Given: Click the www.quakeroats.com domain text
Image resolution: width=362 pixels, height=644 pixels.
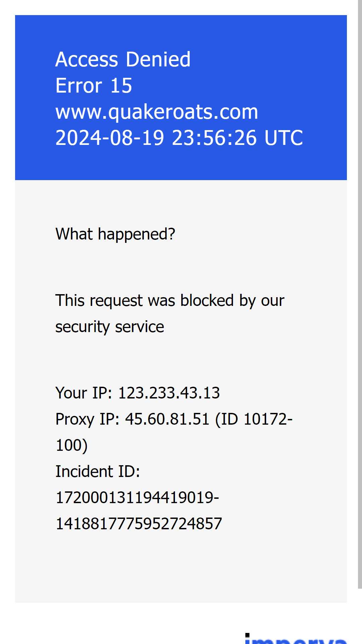Looking at the screenshot, I should pyautogui.click(x=157, y=112).
